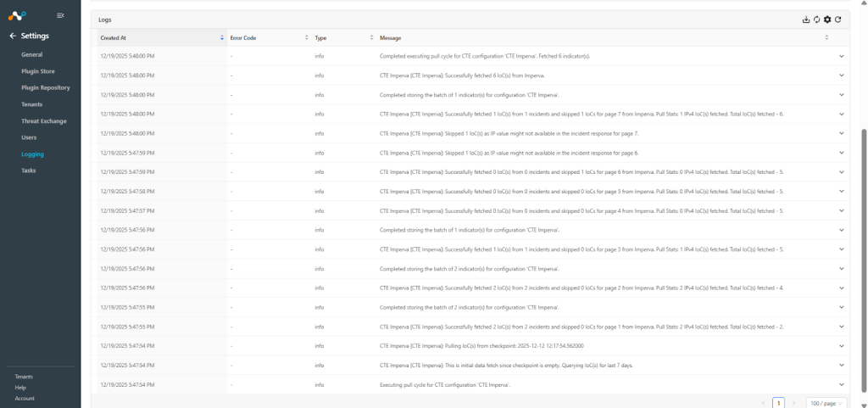868x408 pixels.
Task: Select page 1 in pagination
Action: 779,403
